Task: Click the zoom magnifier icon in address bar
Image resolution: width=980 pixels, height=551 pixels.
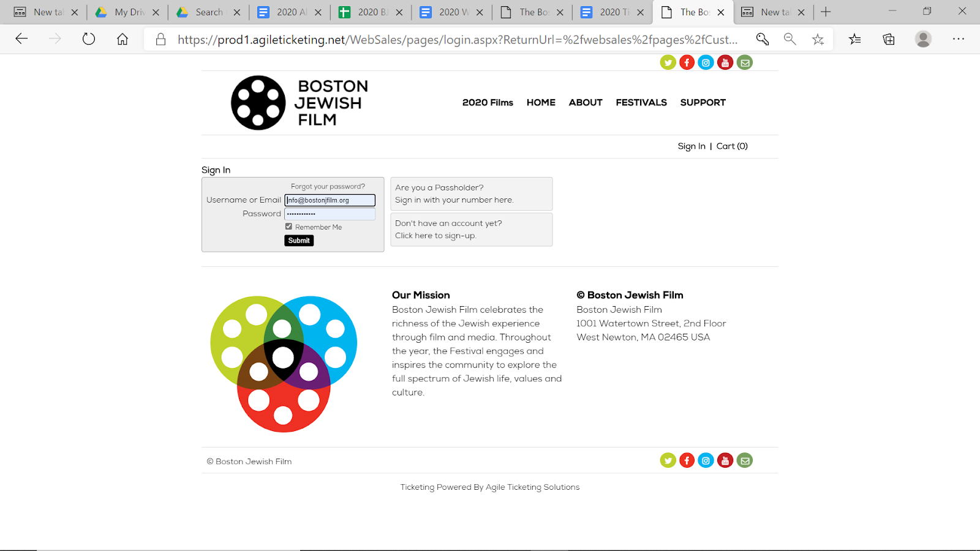Action: coord(790,39)
